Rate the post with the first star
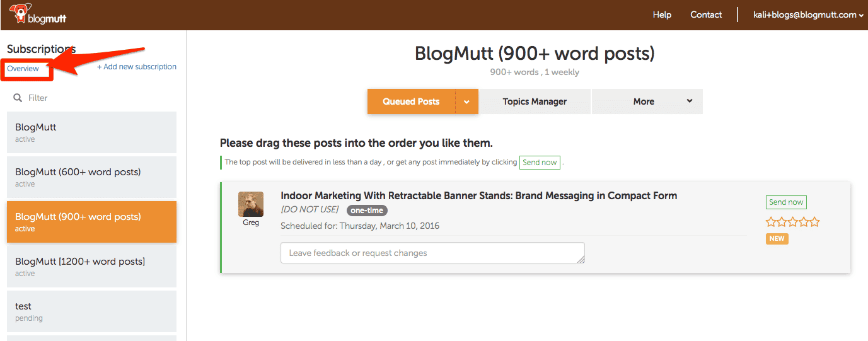868x341 pixels. click(770, 222)
